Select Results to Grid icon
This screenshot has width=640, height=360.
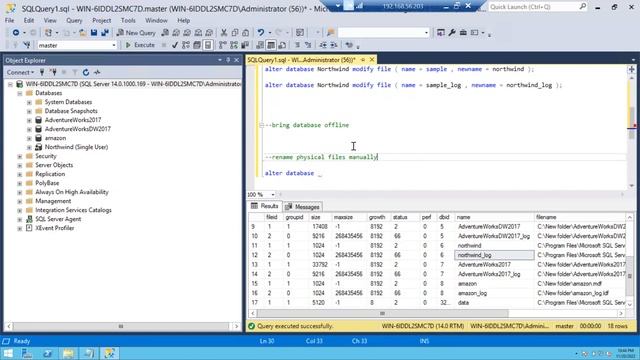(271, 45)
